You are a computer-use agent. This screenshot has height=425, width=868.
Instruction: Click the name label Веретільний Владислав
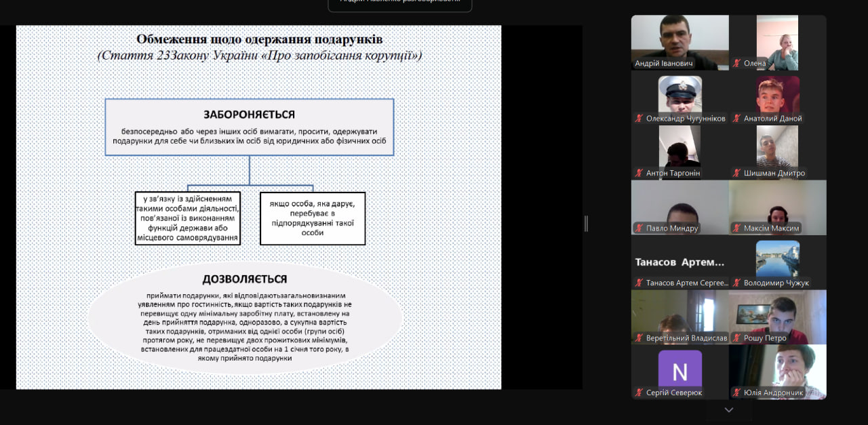pyautogui.click(x=686, y=338)
